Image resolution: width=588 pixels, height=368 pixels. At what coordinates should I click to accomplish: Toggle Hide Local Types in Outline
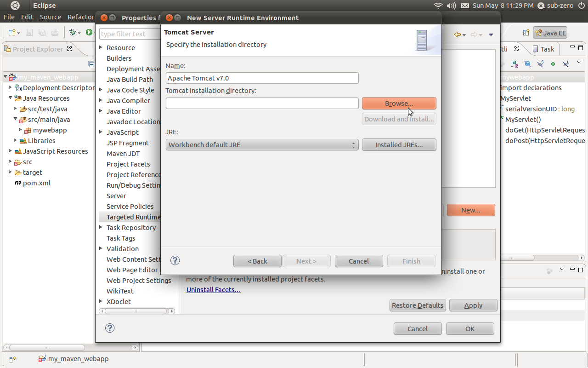click(x=566, y=64)
